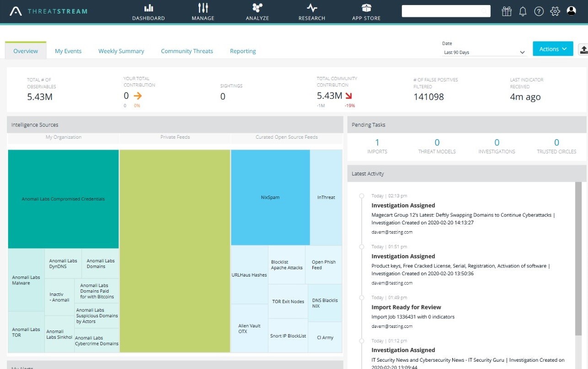Open the Research pulse icon
Viewport: 588px width, 369px height.
coord(312,8)
